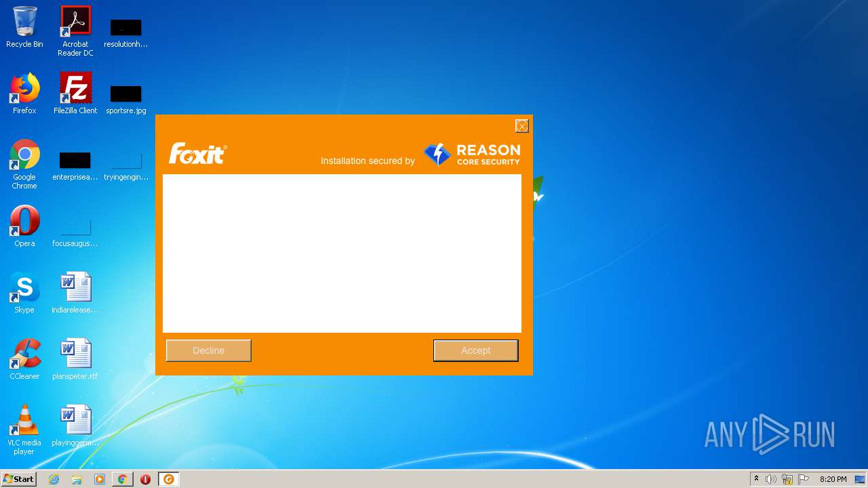Click the 8:20 PM taskbar clock
The height and width of the screenshot is (488, 868).
(x=833, y=479)
